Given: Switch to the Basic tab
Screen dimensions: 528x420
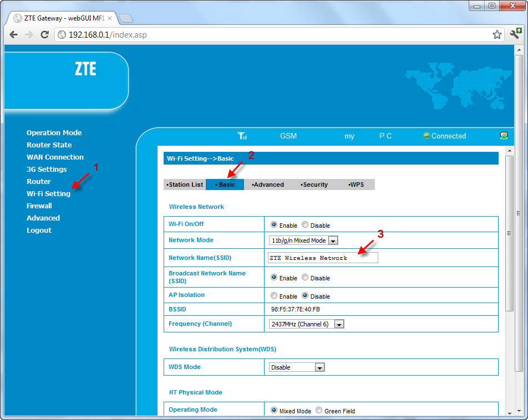Looking at the screenshot, I should [x=225, y=185].
